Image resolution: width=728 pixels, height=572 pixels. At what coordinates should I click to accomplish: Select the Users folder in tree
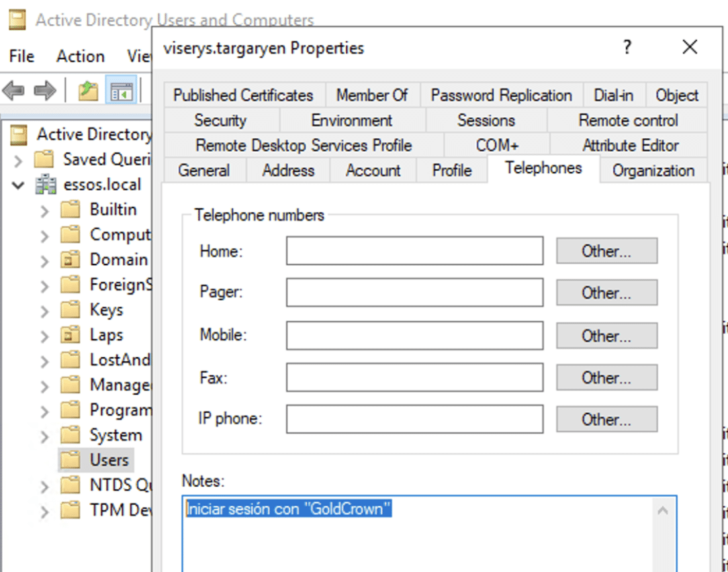(108, 460)
